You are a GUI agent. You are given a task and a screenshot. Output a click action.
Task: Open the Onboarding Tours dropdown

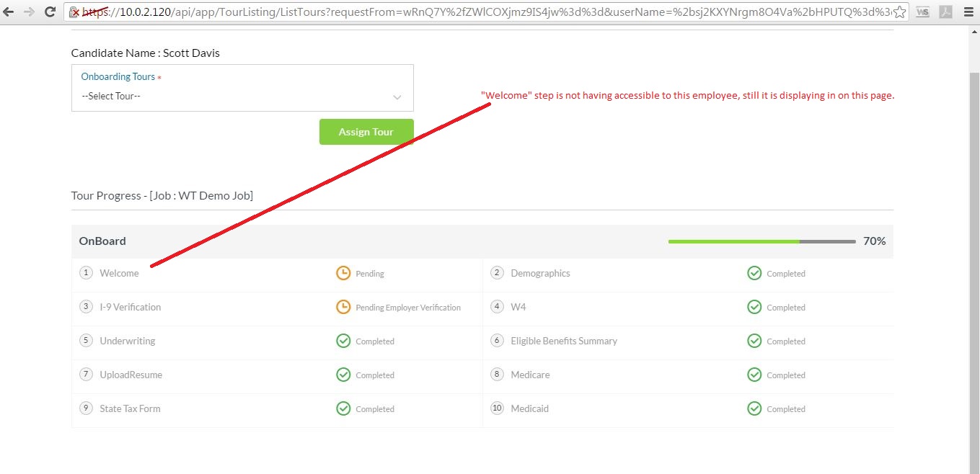point(242,96)
